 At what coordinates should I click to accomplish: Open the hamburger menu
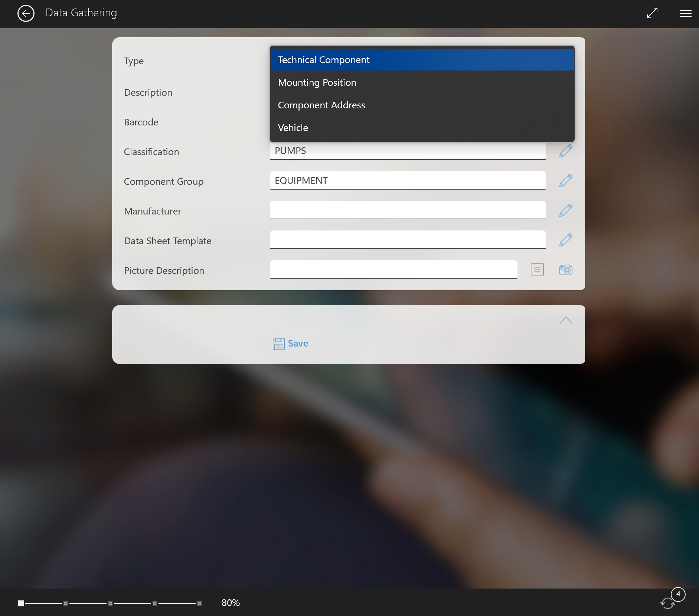[x=685, y=14]
